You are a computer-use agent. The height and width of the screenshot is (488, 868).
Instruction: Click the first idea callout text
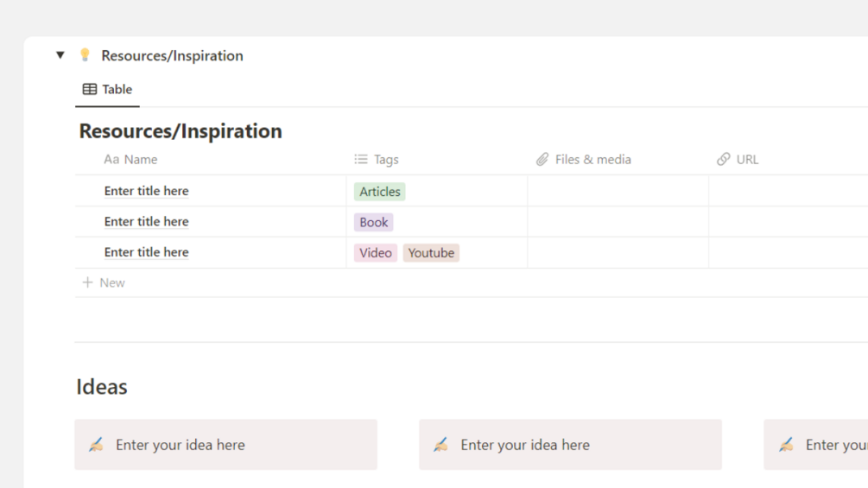pyautogui.click(x=181, y=445)
